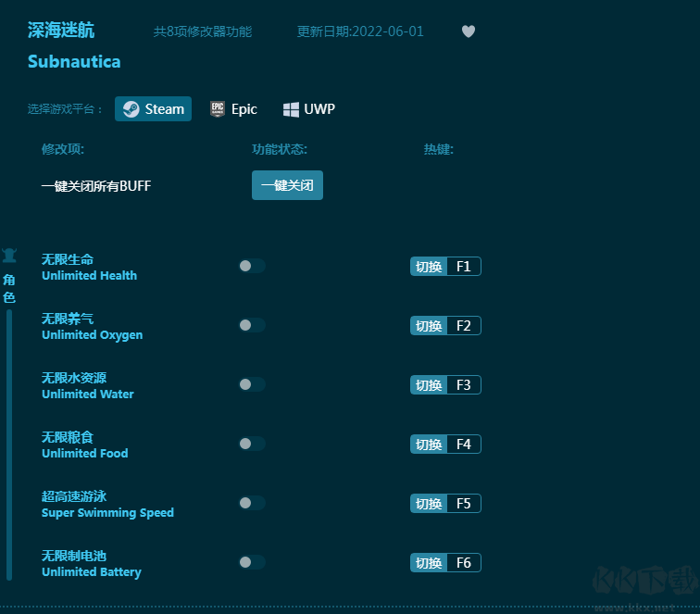Click the 深海迷航 game title

(61, 30)
